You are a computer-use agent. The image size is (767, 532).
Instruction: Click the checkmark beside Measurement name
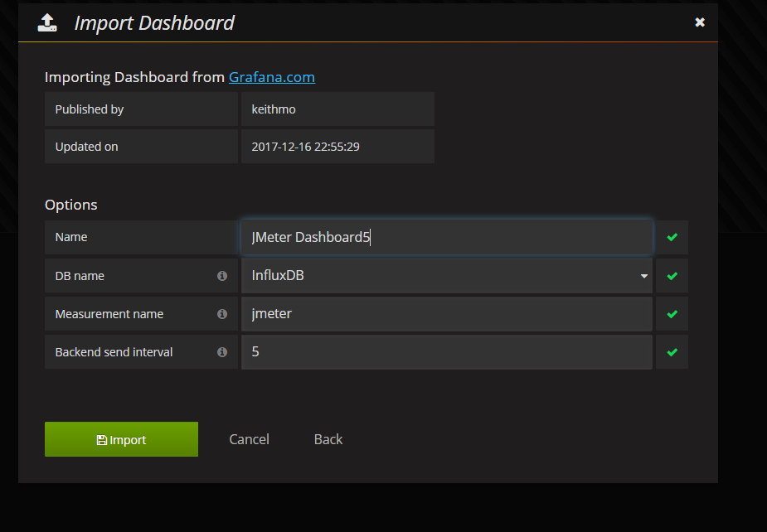[672, 314]
